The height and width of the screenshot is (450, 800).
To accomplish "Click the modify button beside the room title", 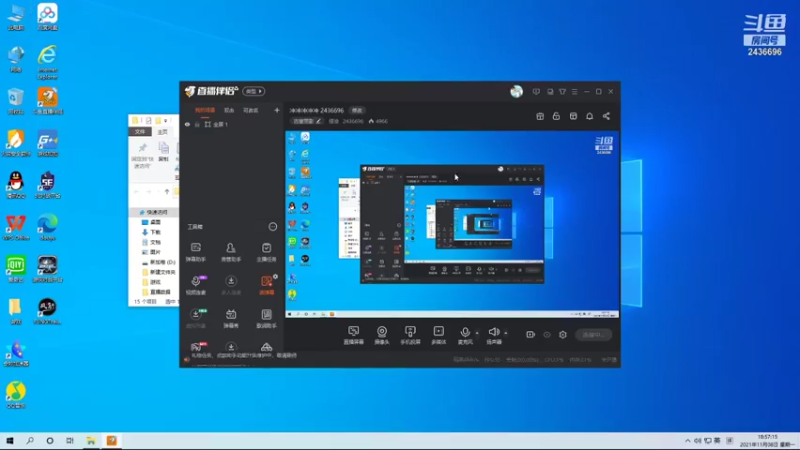I will pyautogui.click(x=357, y=110).
